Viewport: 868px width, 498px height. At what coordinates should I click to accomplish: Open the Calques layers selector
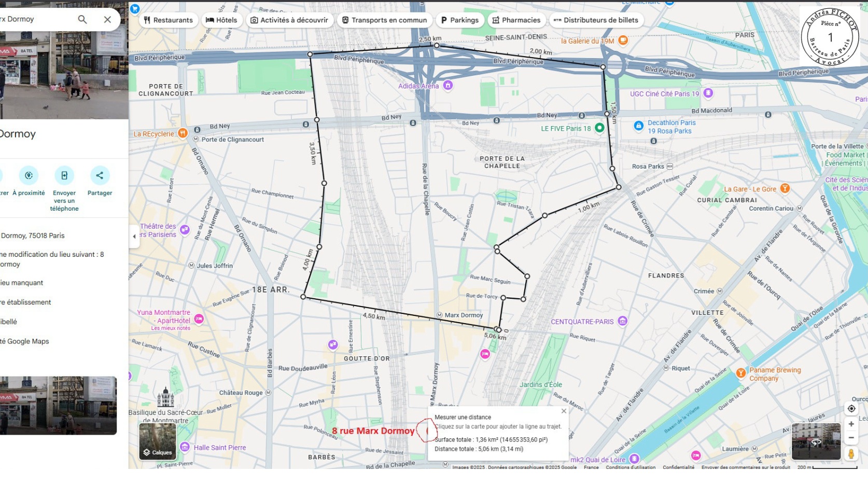pyautogui.click(x=158, y=441)
